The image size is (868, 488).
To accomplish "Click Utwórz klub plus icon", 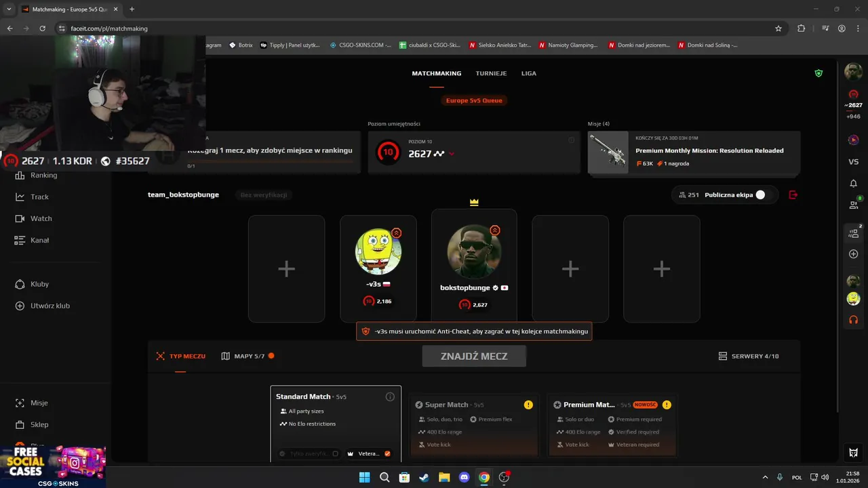I will click(20, 306).
